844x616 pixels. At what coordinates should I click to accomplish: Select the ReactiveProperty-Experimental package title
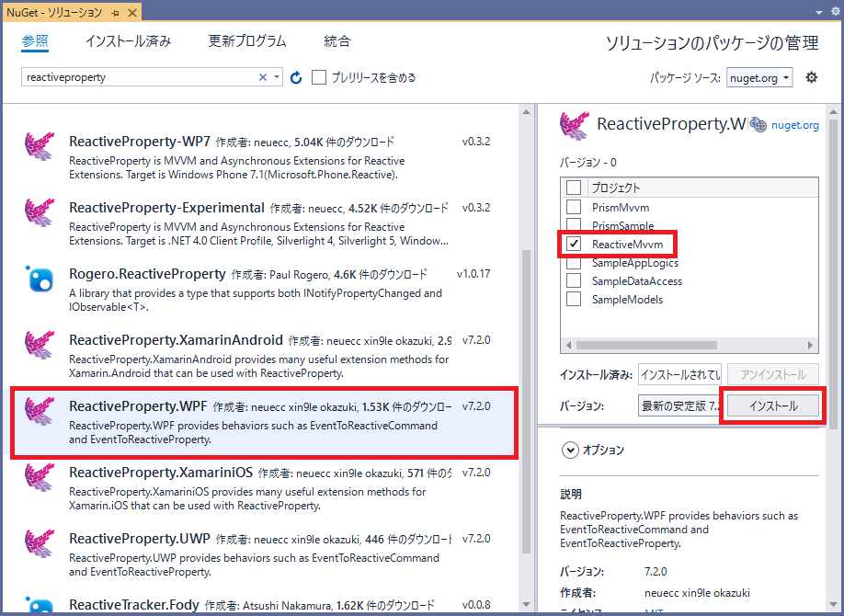[166, 207]
